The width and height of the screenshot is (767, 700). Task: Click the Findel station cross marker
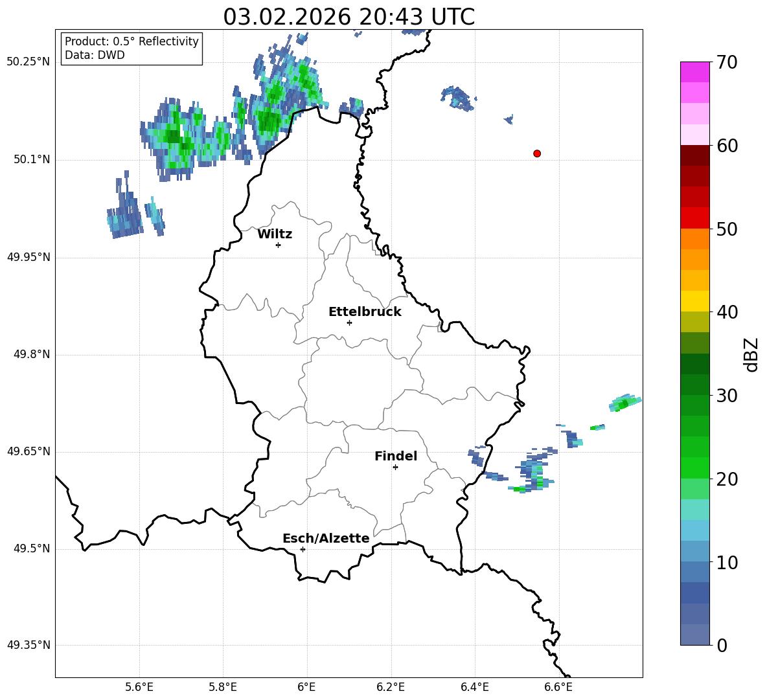click(x=395, y=468)
